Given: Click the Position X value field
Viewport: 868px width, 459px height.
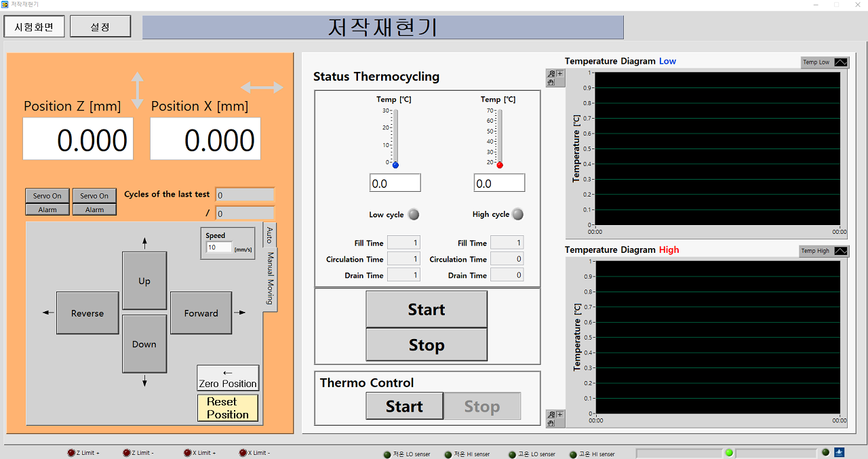Looking at the screenshot, I should pyautogui.click(x=205, y=139).
